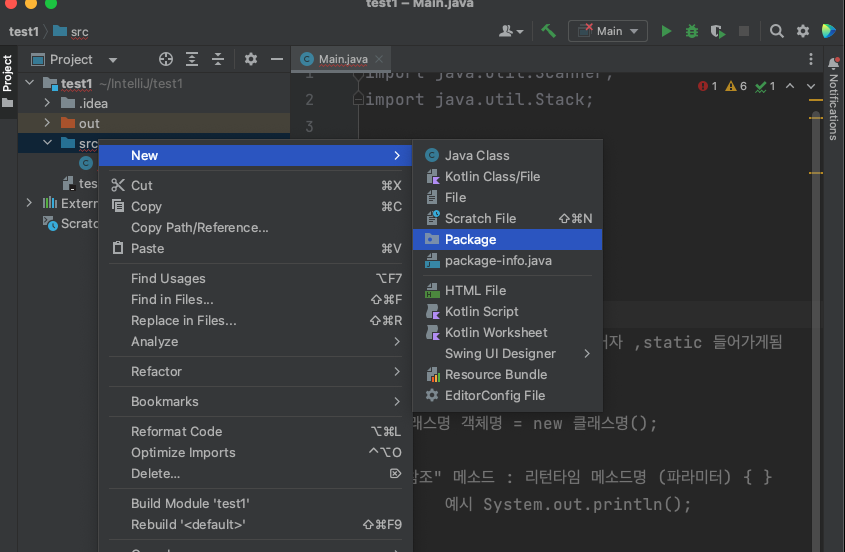Click the JetBrains Toolbox colorful icon

[x=829, y=31]
